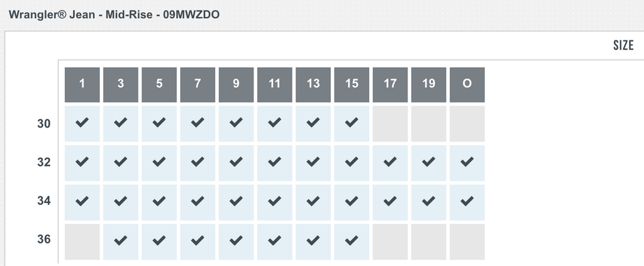Toggle size 9 inseam 34 cell
The width and height of the screenshot is (644, 266).
pyautogui.click(x=236, y=201)
